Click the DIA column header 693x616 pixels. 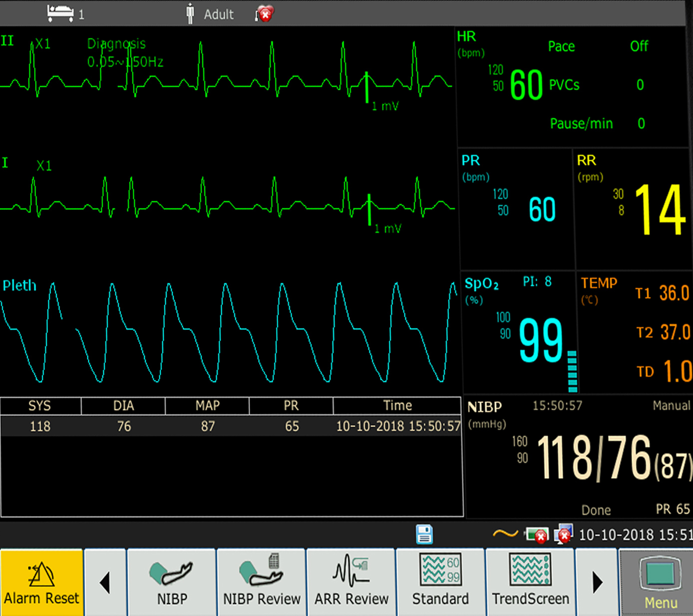(123, 406)
